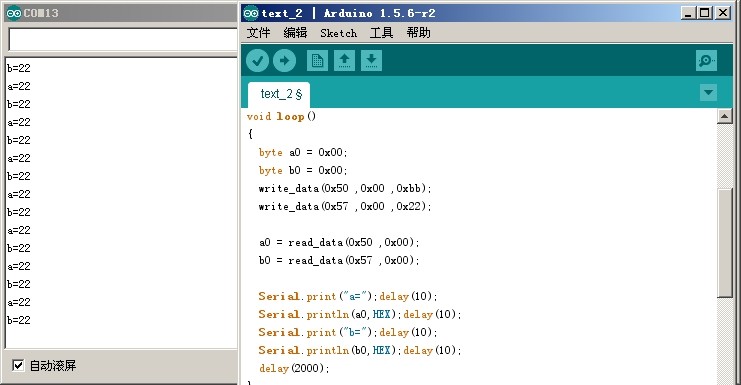Click the Arduino logo in COM13 title bar
Screen dimensions: 741x385
pyautogui.click(x=14, y=13)
